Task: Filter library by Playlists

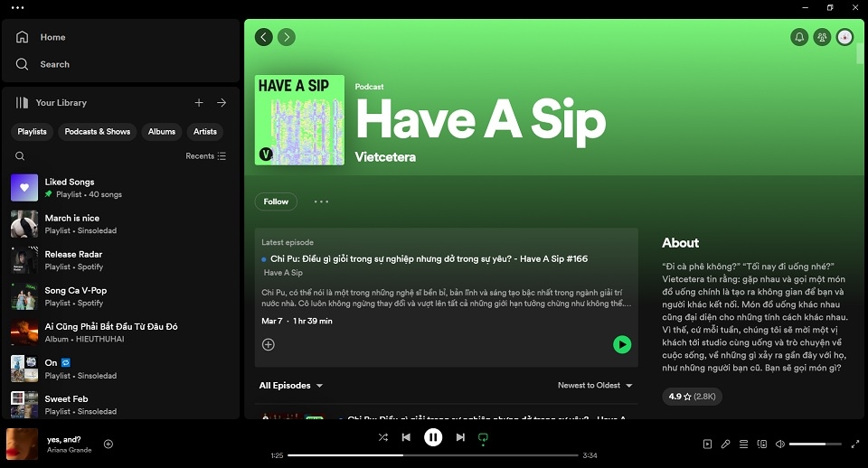Action: (33, 132)
